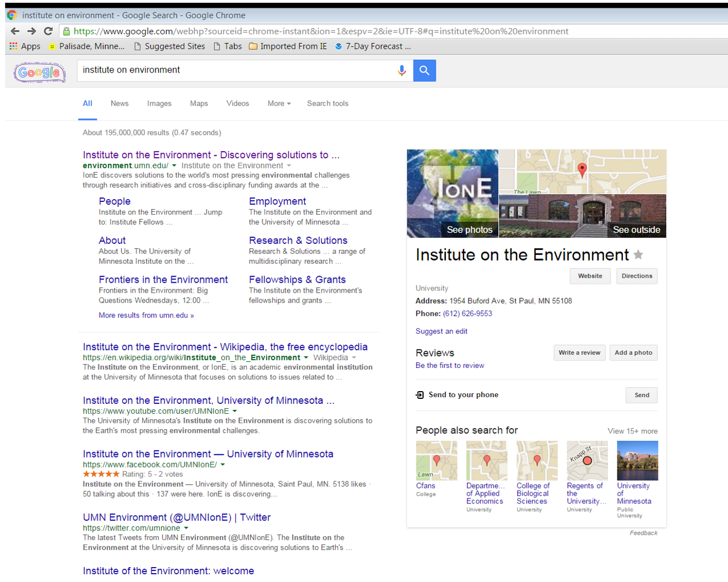728x582 pixels.
Task: Click the browser back arrow
Action: tap(15, 31)
